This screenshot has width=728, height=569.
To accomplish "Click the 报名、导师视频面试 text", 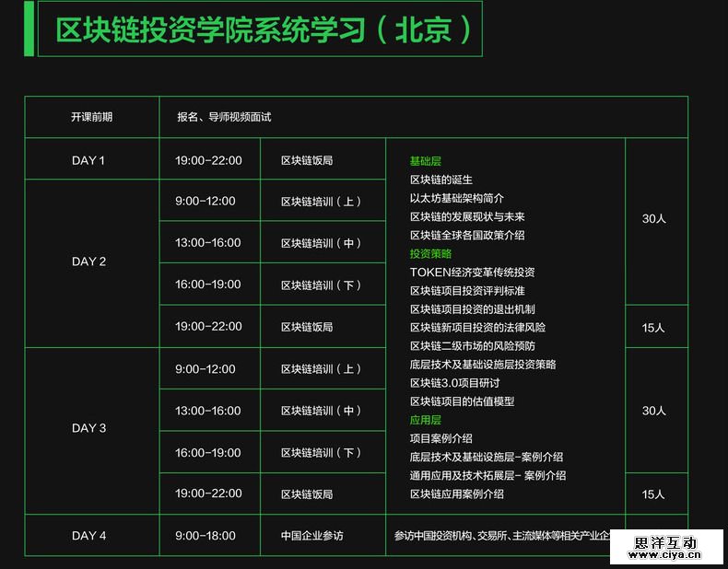I will (224, 117).
